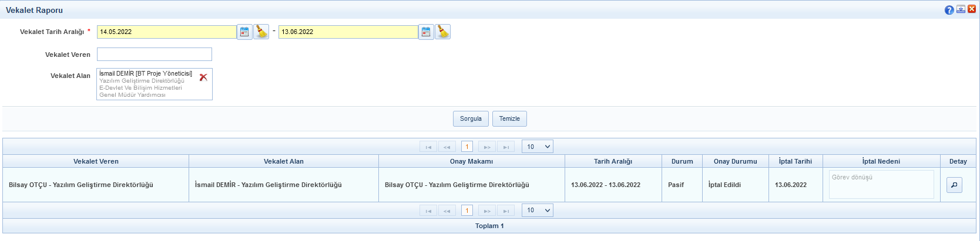Focus the start date field 14.05.2022

point(167,32)
